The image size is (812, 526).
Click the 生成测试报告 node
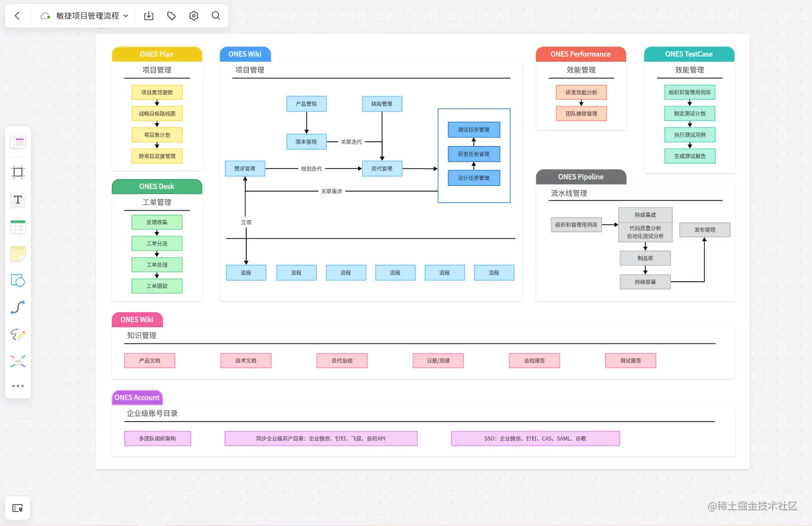tap(690, 156)
